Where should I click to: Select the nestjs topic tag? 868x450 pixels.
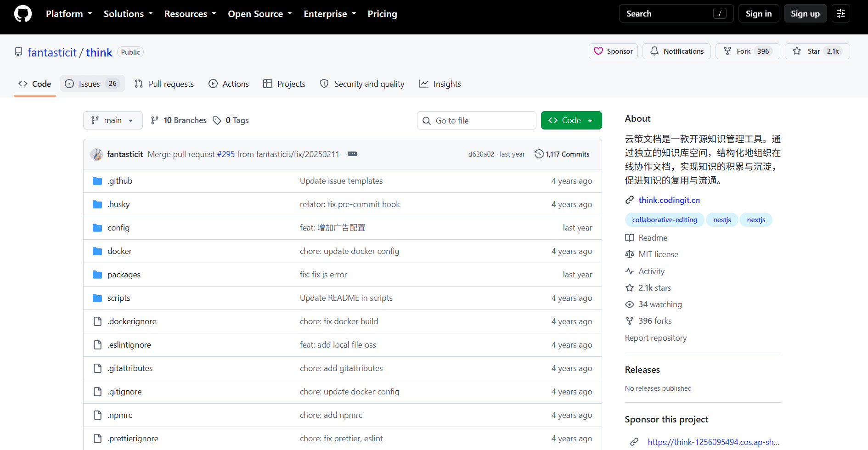(x=722, y=220)
